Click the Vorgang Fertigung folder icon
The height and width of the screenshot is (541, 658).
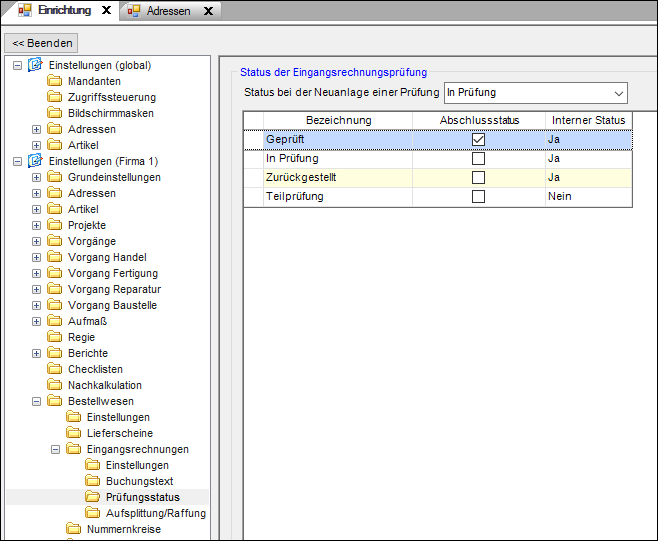[x=55, y=273]
